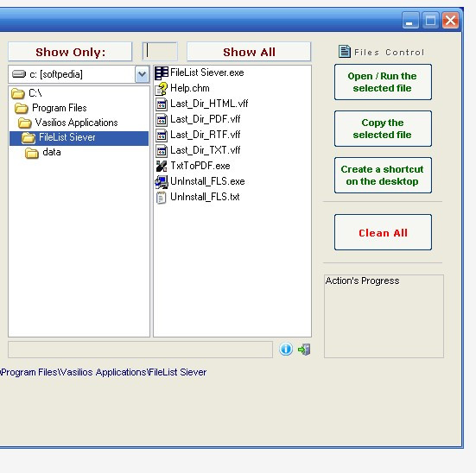Open the drive selection dropdown arrow
Viewport: 476px width, 473px height.
click(x=142, y=74)
